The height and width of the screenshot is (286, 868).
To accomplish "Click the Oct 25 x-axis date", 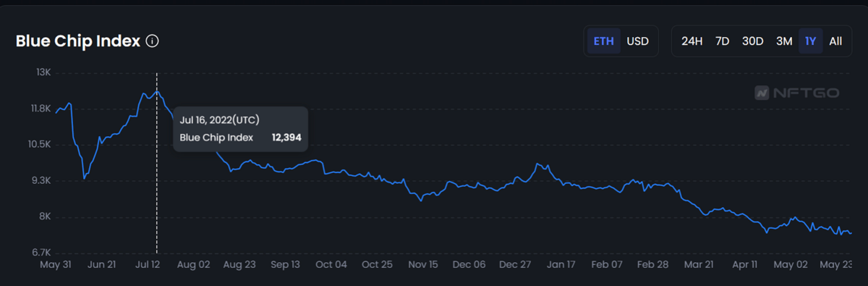I will point(377,265).
